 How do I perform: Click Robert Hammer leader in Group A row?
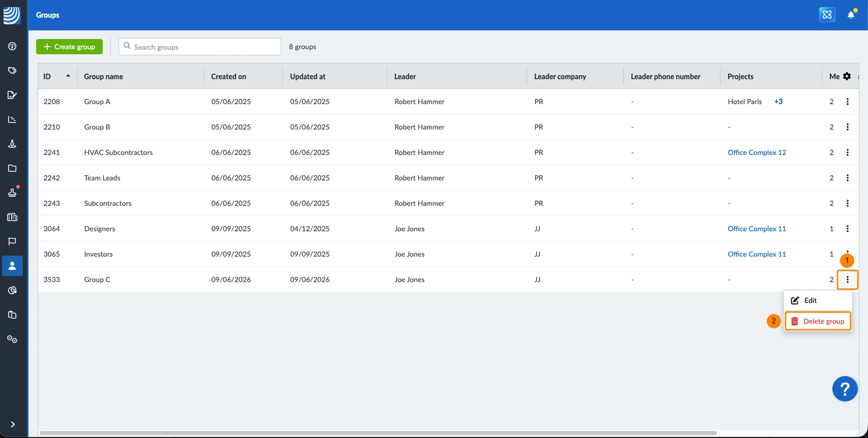click(x=419, y=101)
